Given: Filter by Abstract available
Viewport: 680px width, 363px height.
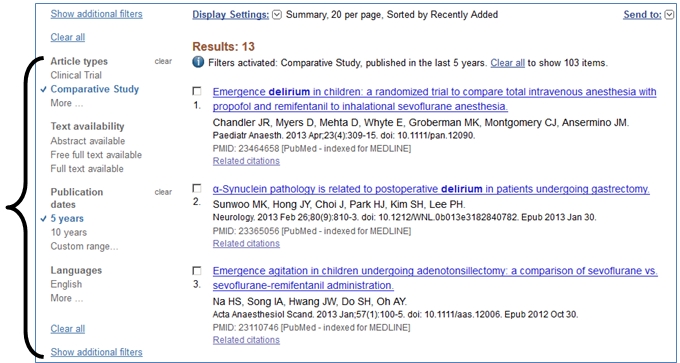Looking at the screenshot, I should [88, 141].
